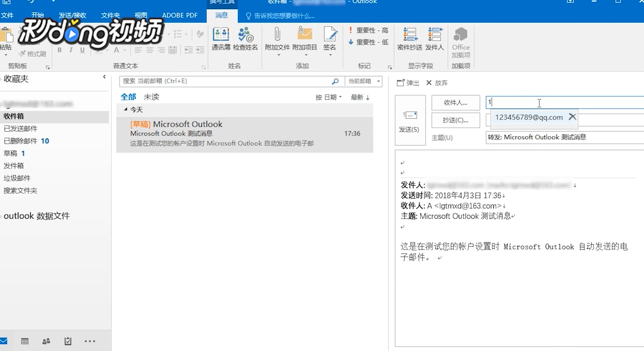Open the Address Book (通讯簿)
The image size is (644, 351).
(x=221, y=39)
